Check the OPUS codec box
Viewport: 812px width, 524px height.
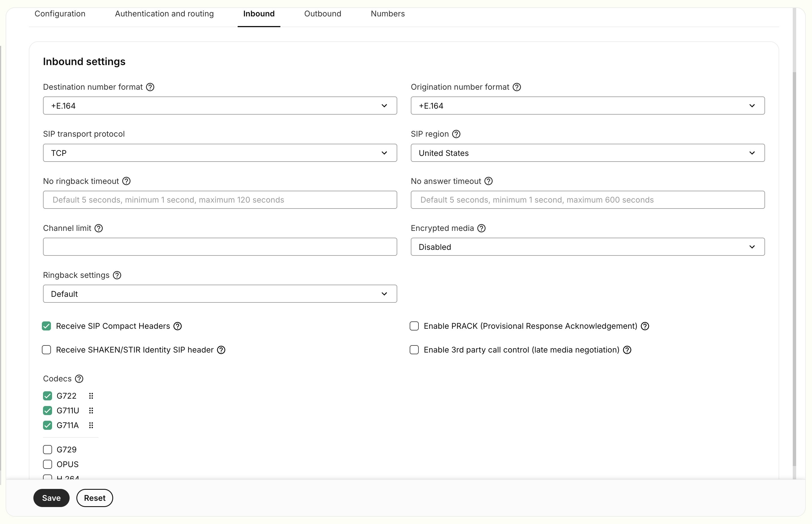click(48, 464)
